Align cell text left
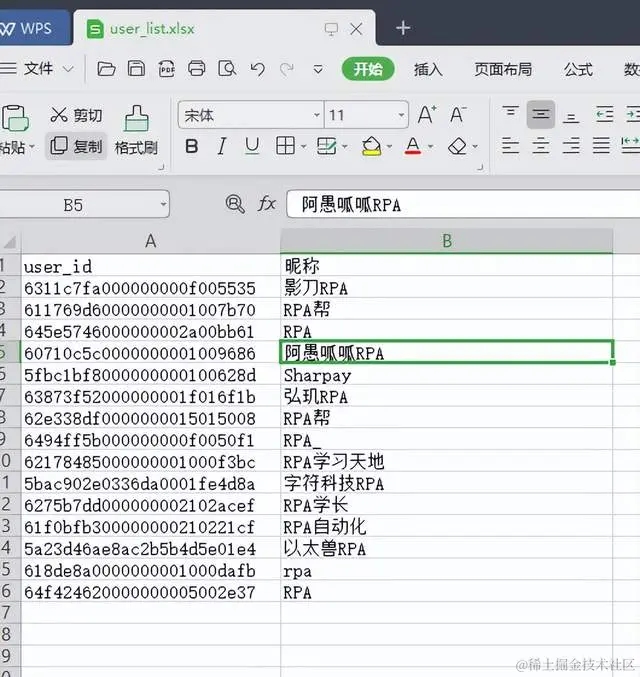The width and height of the screenshot is (640, 677). pyautogui.click(x=510, y=146)
